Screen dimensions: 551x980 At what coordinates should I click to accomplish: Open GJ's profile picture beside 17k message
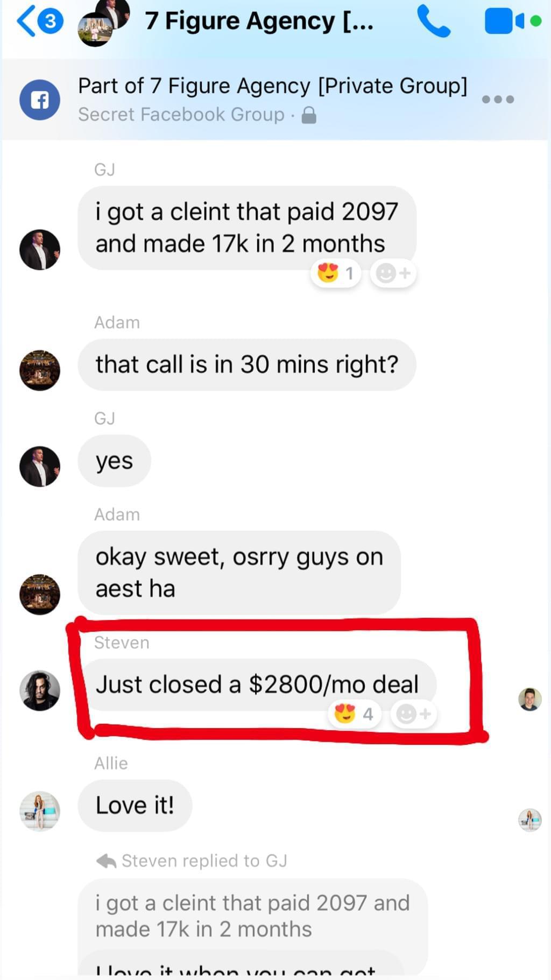tap(40, 250)
